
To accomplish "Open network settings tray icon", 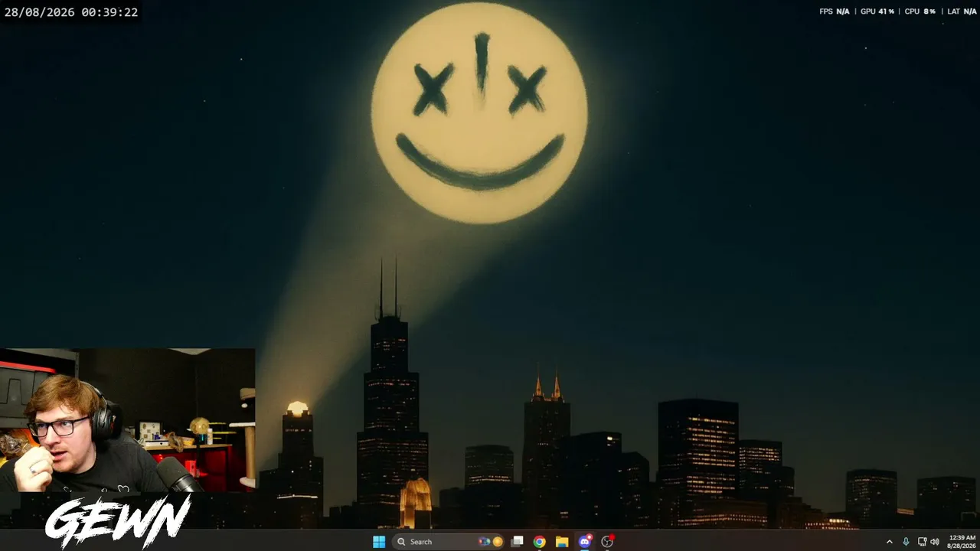I will 923,542.
